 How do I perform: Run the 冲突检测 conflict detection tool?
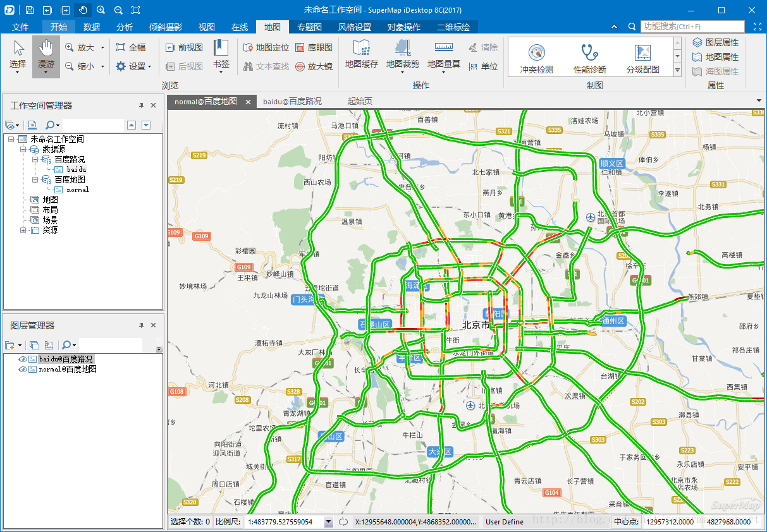pos(536,59)
